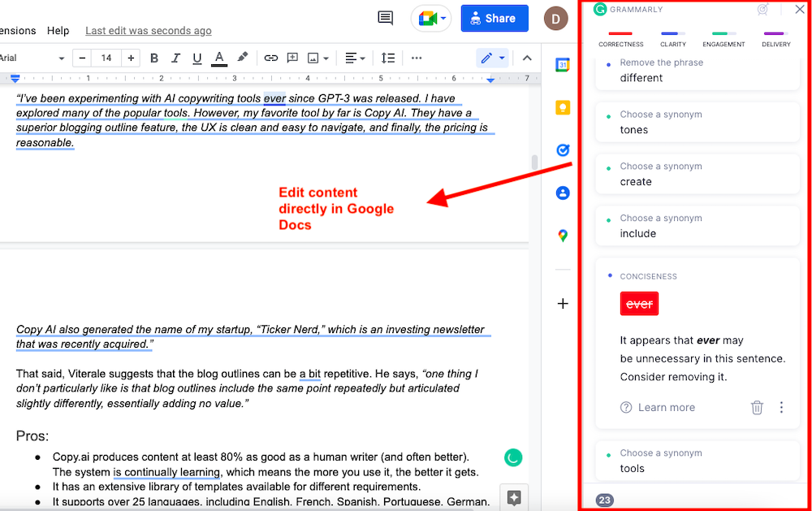The height and width of the screenshot is (511, 812).
Task: Decrease font size with minus button
Action: tap(82, 58)
